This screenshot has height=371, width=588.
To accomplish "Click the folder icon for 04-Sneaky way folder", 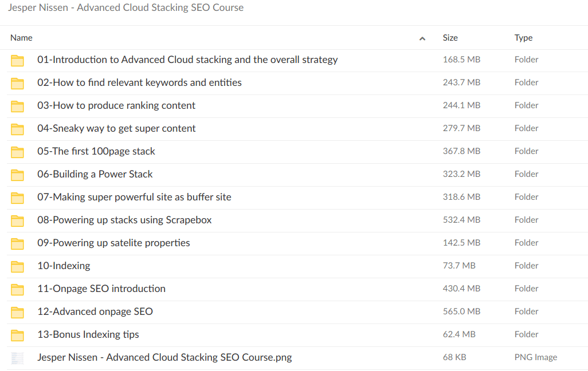I will coord(17,128).
